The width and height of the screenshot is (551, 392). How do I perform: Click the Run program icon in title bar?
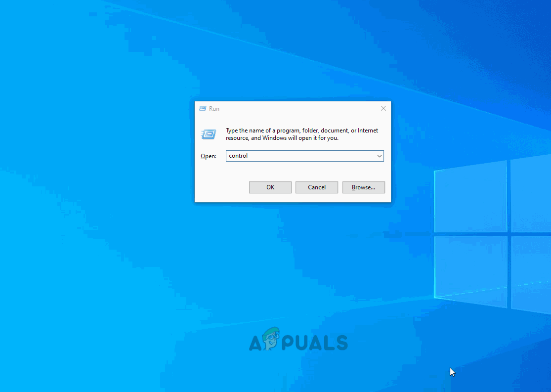coord(203,108)
